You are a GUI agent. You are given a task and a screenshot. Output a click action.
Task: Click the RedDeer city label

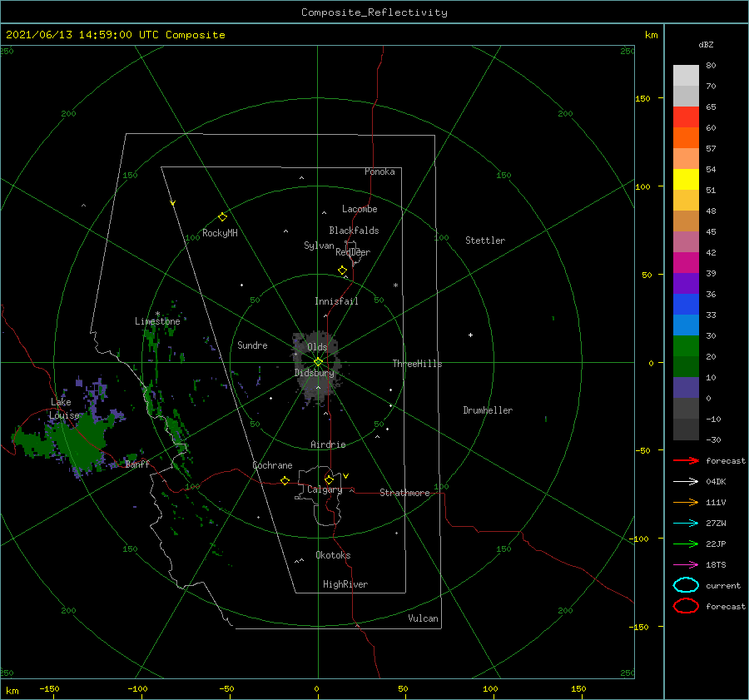[x=353, y=252]
